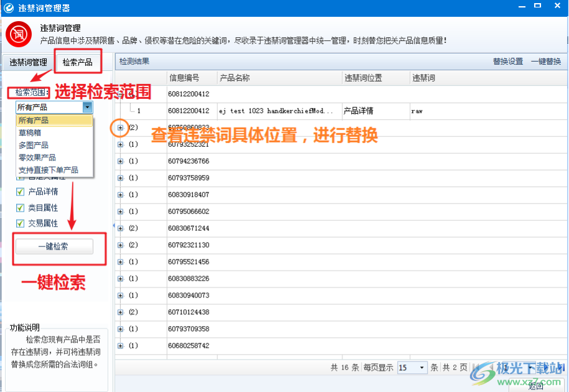Open the 检索范围 dropdown arrow
The height and width of the screenshot is (392, 569).
[87, 108]
